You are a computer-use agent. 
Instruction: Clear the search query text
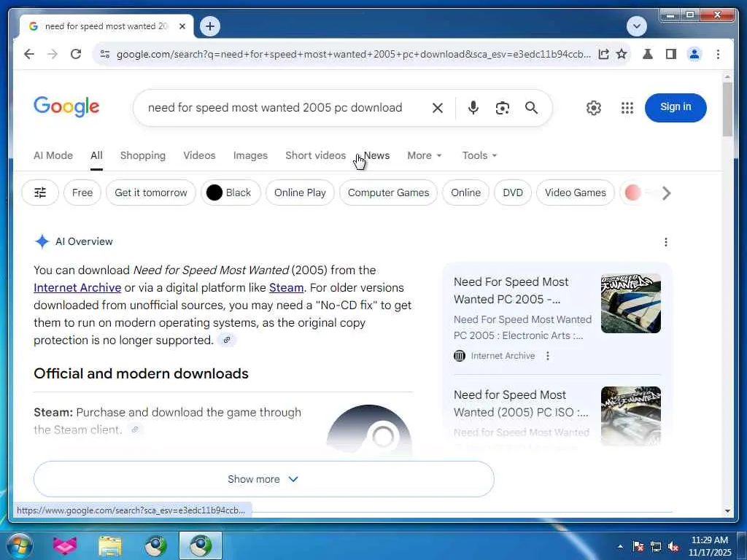438,108
